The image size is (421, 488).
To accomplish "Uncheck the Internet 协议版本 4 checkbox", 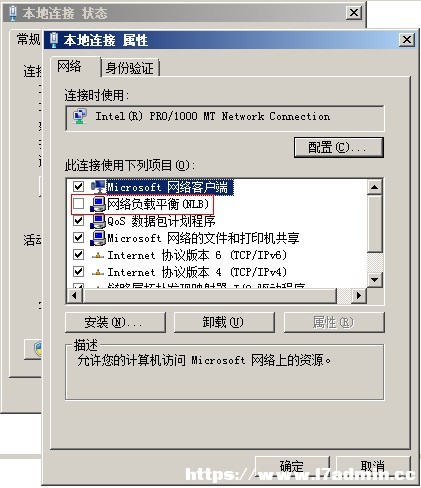I will click(x=78, y=272).
